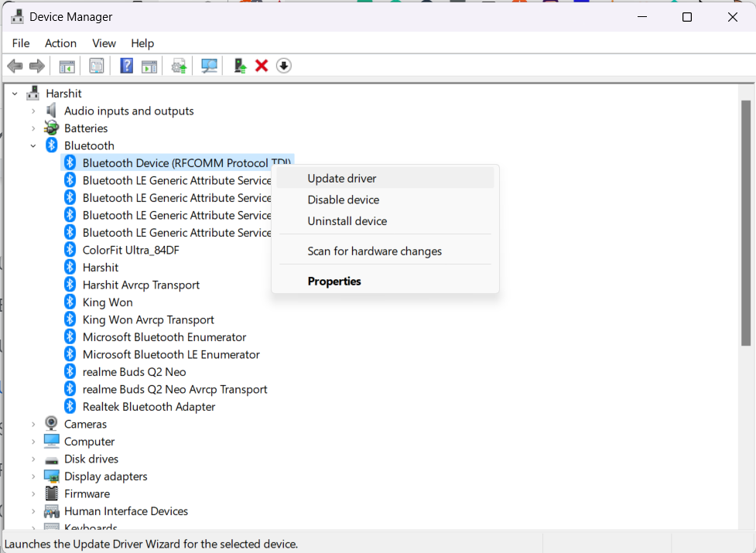The height and width of the screenshot is (553, 756).
Task: Click the Properties toolbar icon
Action: (97, 66)
